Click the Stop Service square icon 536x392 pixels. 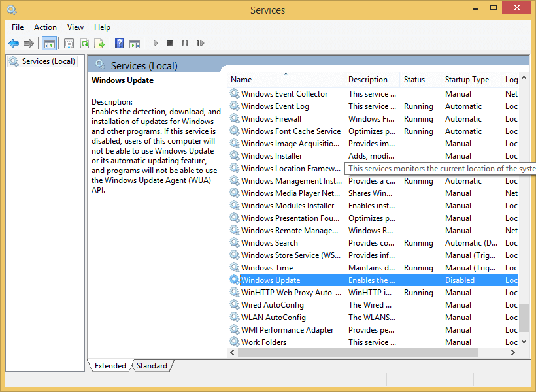coord(170,43)
